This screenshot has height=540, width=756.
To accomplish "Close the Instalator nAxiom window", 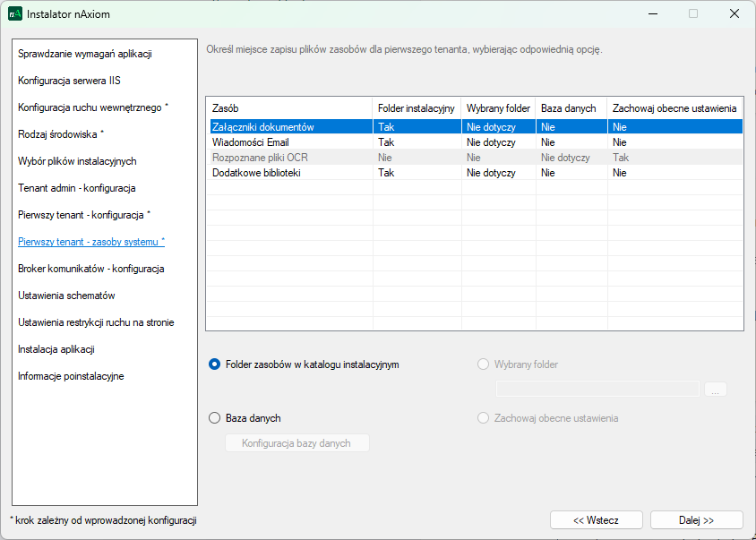I will tap(734, 13).
